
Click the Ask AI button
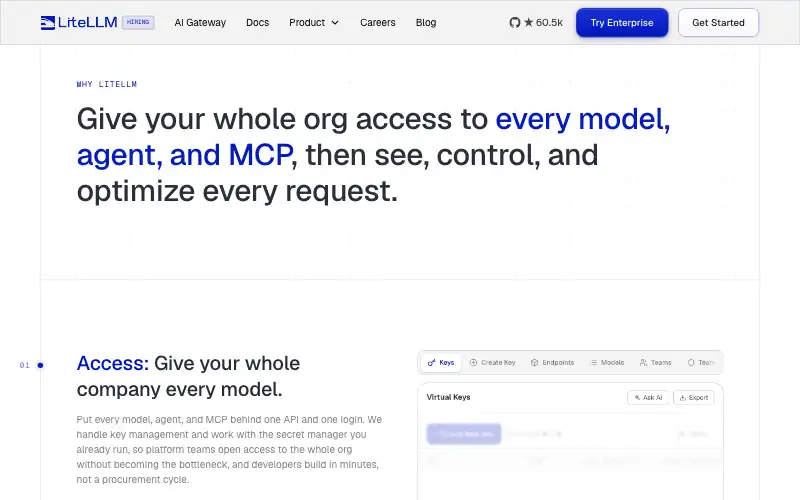coord(648,397)
